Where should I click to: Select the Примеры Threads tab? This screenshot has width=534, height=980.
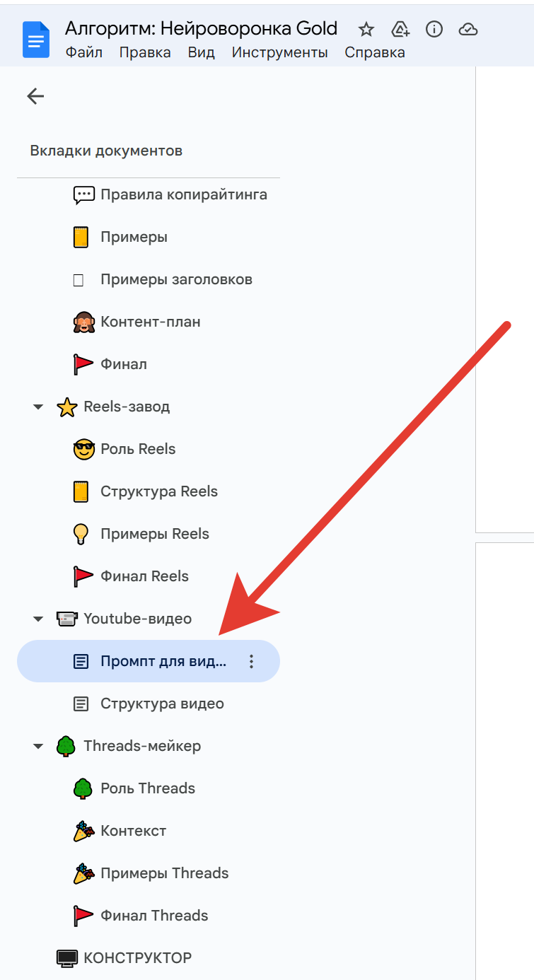149,873
